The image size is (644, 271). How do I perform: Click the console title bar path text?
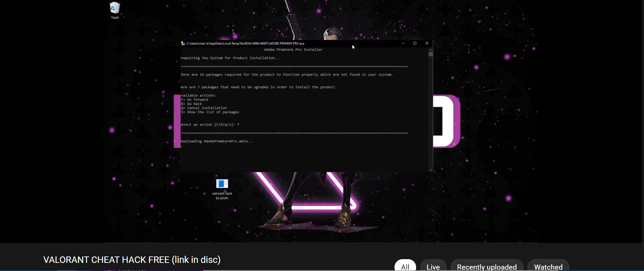245,43
